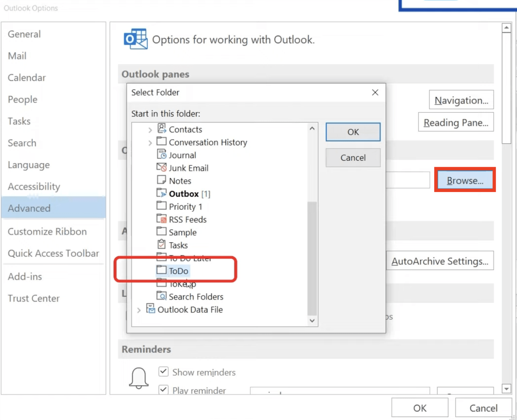
Task: Open the Language options category
Action: point(54,165)
